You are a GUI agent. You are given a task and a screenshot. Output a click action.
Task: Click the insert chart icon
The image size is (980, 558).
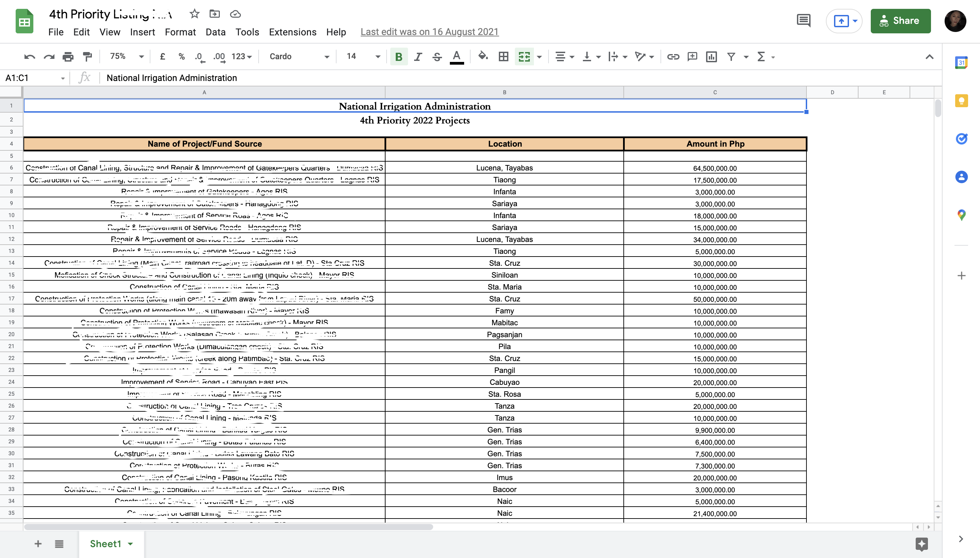point(711,57)
